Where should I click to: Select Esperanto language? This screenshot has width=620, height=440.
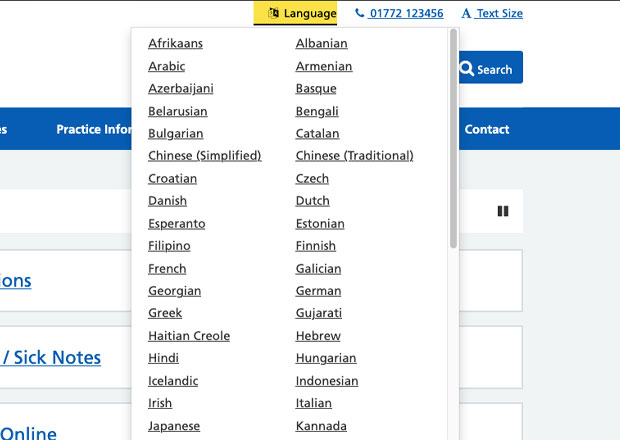(177, 224)
